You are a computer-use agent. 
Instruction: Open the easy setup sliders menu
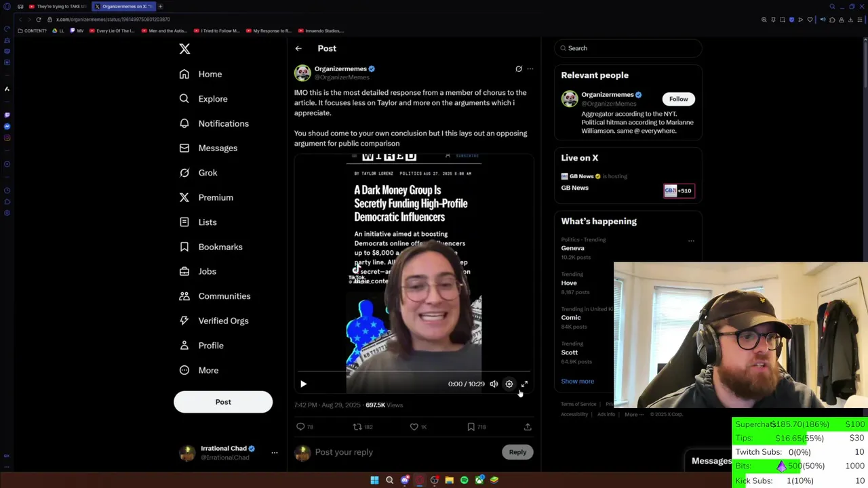pos(860,20)
